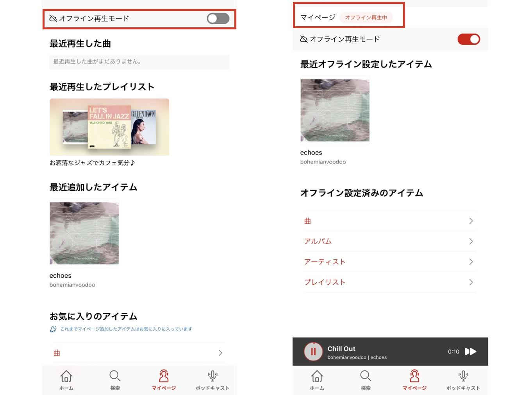Select the offline アーティスト row

390,262
